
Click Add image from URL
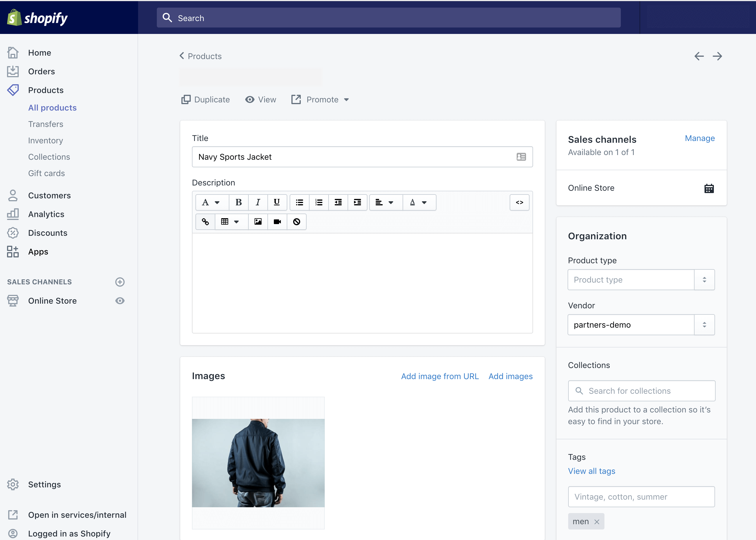pos(440,376)
